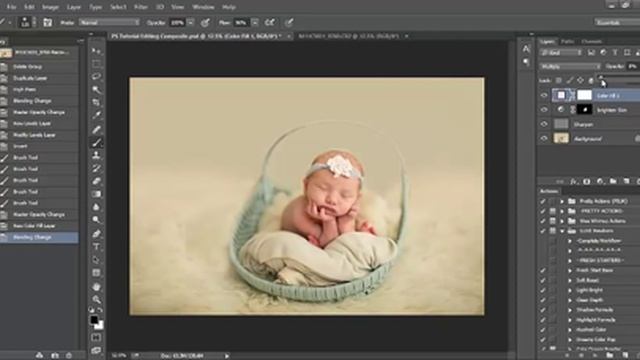640x360 pixels.
Task: Open the Image menu
Action: point(51,7)
